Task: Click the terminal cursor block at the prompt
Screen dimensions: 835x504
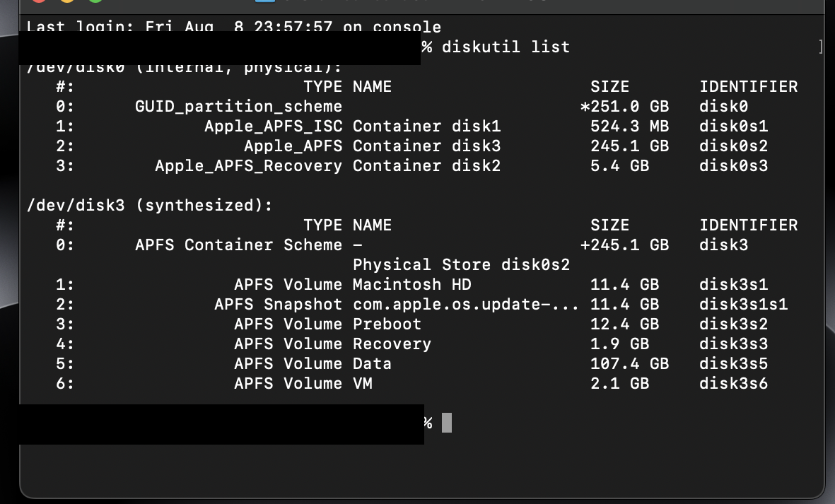Action: [x=446, y=423]
